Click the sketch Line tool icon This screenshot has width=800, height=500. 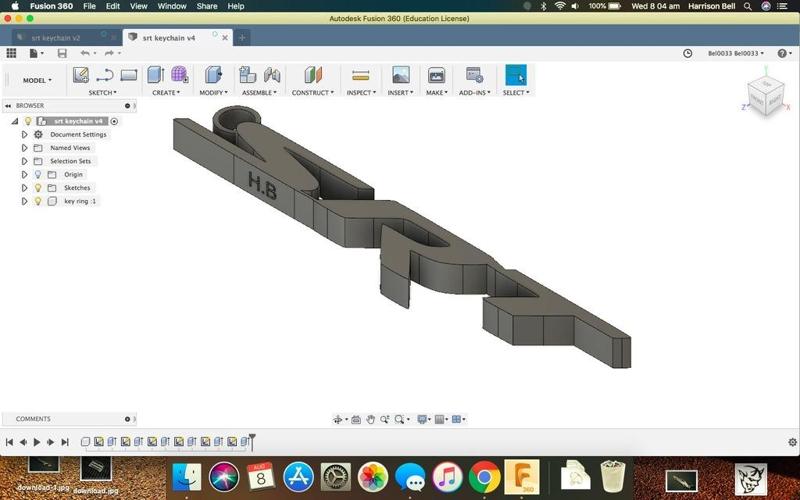point(105,76)
